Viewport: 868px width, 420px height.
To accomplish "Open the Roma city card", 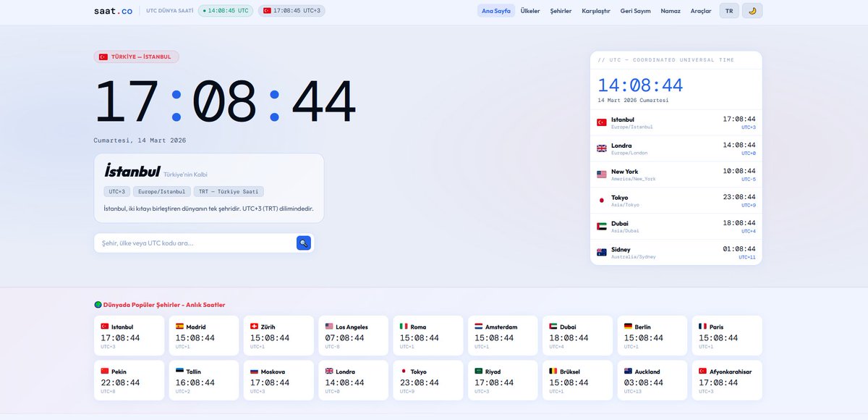I will point(428,336).
